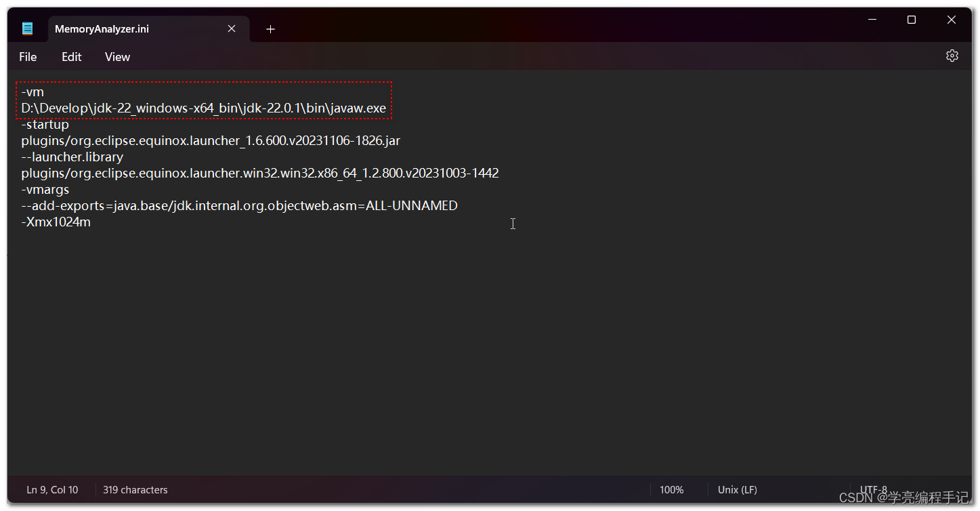Click the UTF-8 encoding indicator
Screen dimensions: 980x511
click(x=873, y=489)
